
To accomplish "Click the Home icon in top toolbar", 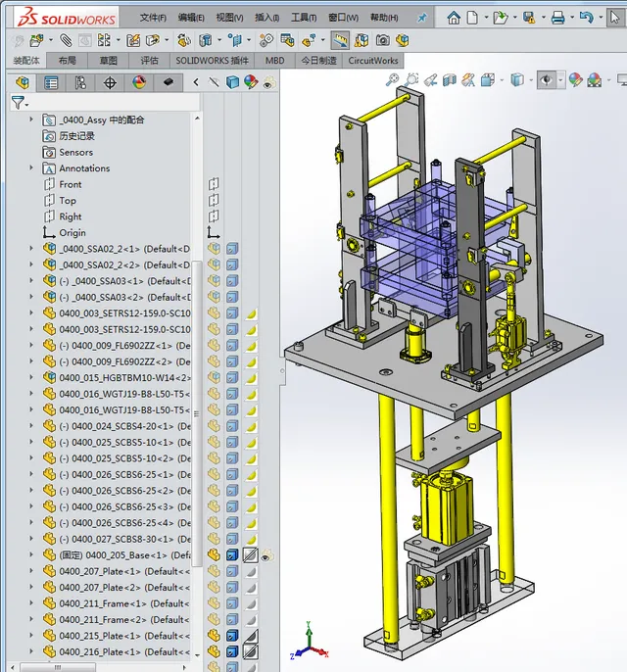I will point(453,18).
